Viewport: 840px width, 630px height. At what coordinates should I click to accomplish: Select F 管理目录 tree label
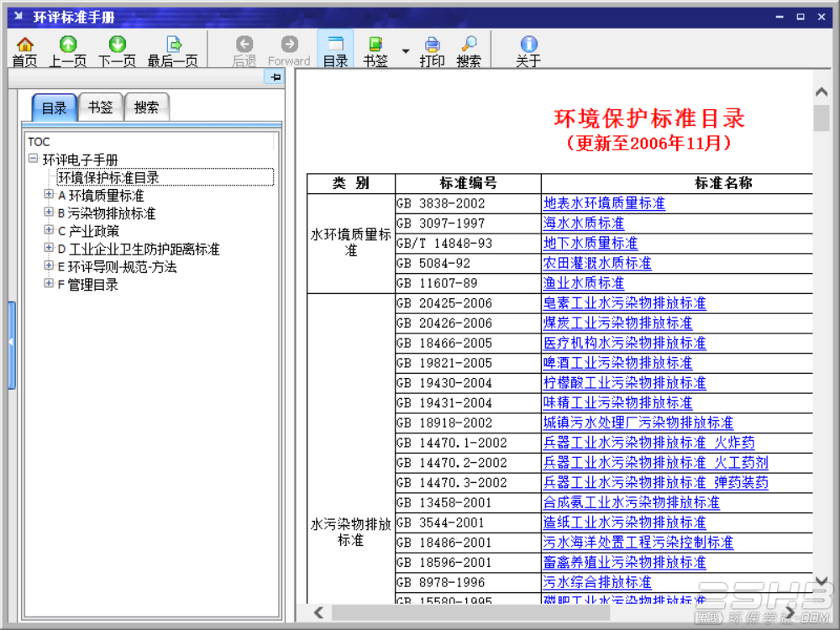(x=88, y=285)
